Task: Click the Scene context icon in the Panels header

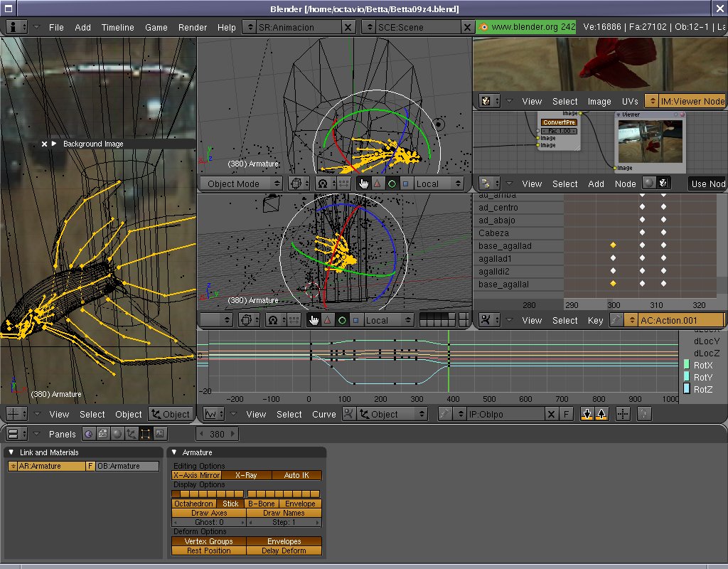Action: 159,434
